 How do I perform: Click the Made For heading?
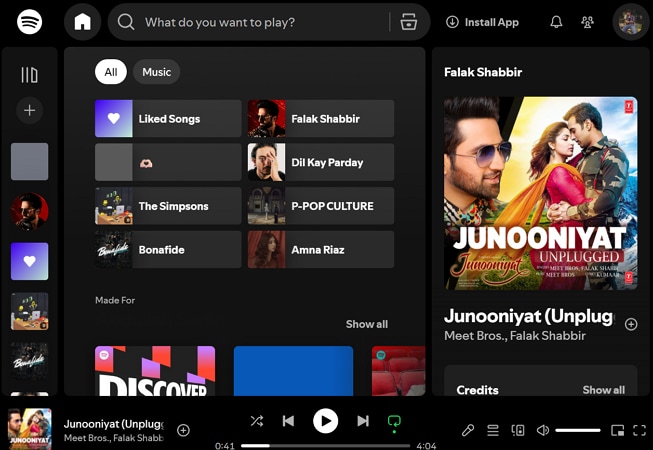pos(115,300)
